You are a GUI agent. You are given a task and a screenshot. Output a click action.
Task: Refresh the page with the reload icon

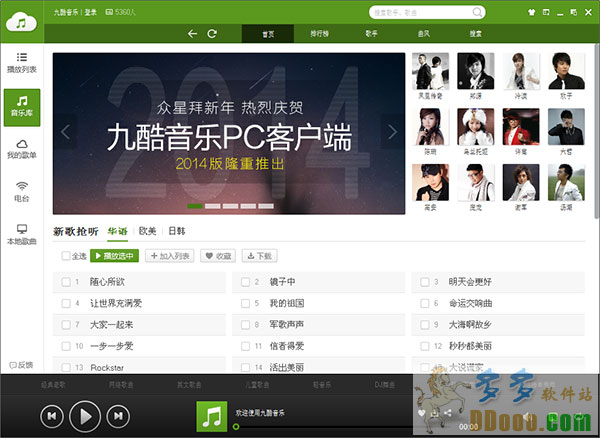click(212, 34)
